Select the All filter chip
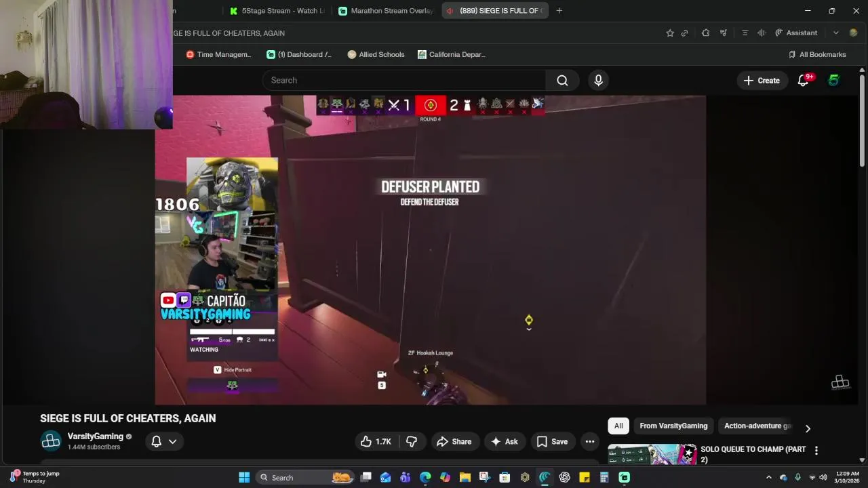 pos(618,426)
